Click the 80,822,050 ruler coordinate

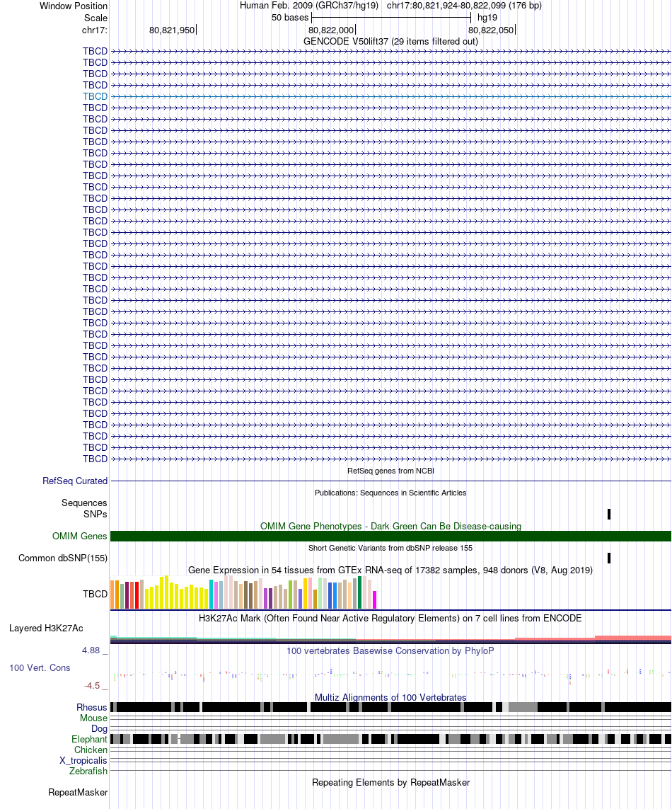(x=491, y=30)
